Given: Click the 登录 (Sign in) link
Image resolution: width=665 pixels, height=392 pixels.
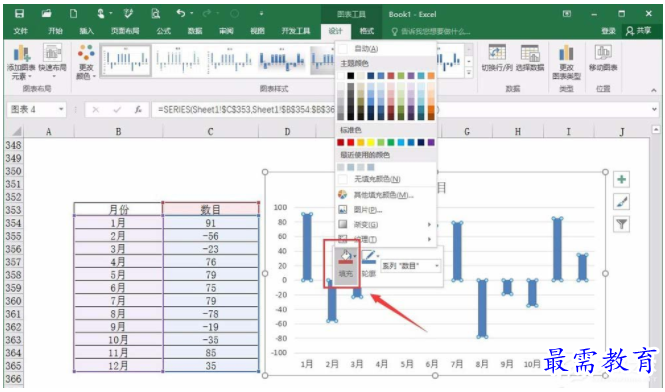Looking at the screenshot, I should point(608,31).
